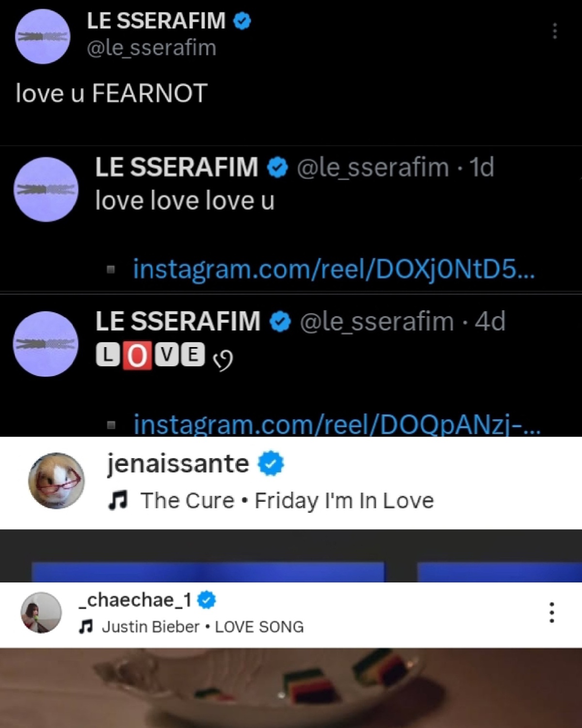
Task: Click verified badge beside the 1d tweet
Action: (277, 167)
